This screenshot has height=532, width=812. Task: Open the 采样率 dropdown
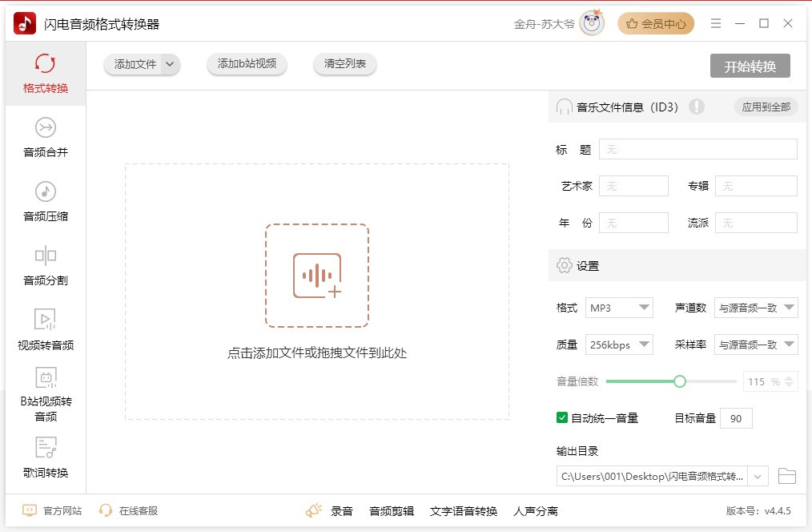pos(756,345)
